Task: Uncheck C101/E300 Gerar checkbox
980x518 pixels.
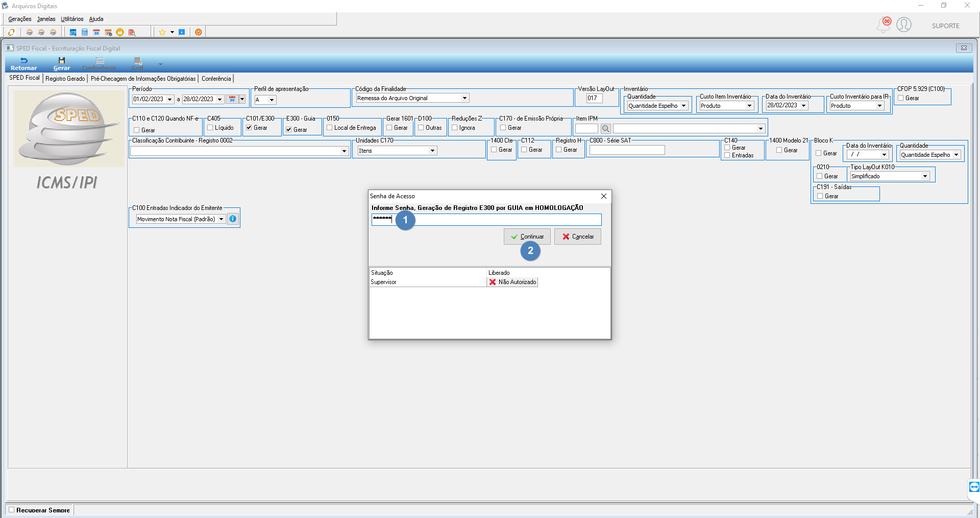Action: coord(249,128)
